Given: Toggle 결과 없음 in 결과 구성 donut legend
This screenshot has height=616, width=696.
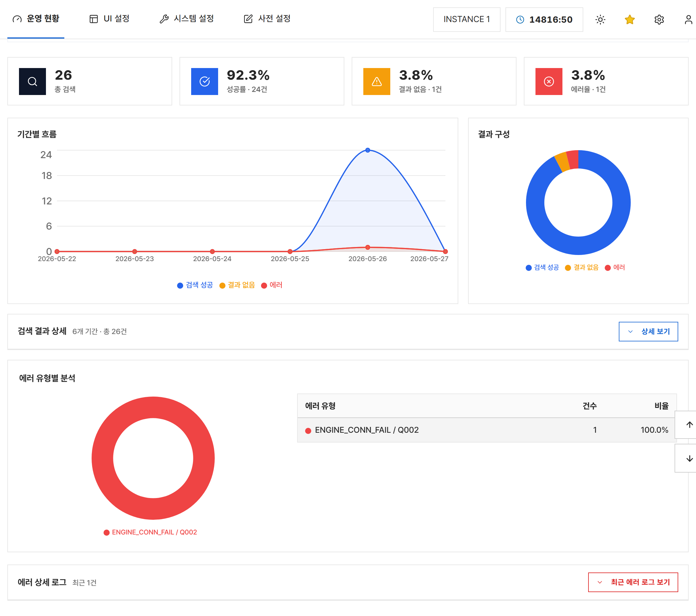Looking at the screenshot, I should [582, 268].
